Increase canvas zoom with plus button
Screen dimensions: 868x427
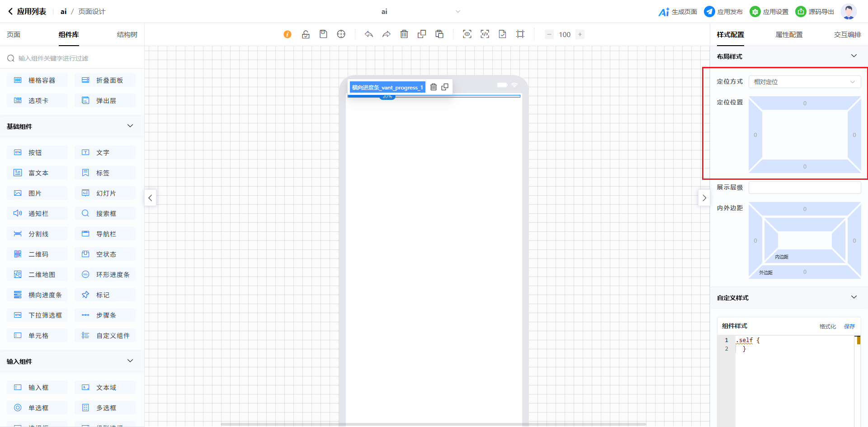[580, 34]
